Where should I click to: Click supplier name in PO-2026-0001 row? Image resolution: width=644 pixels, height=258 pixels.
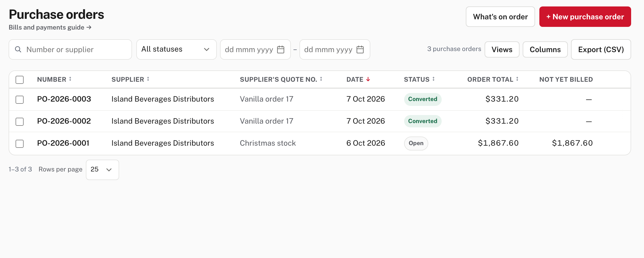click(163, 143)
